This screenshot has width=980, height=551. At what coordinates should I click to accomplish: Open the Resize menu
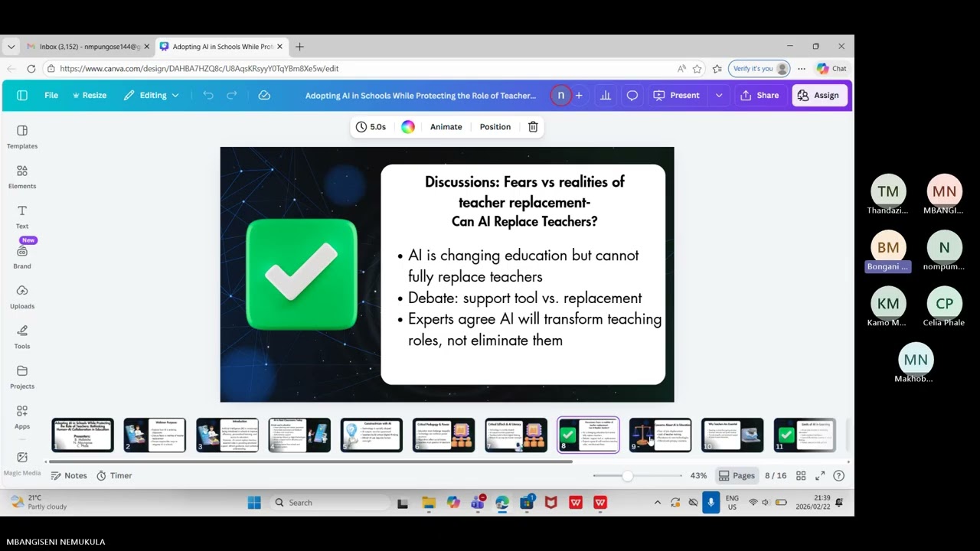point(89,96)
